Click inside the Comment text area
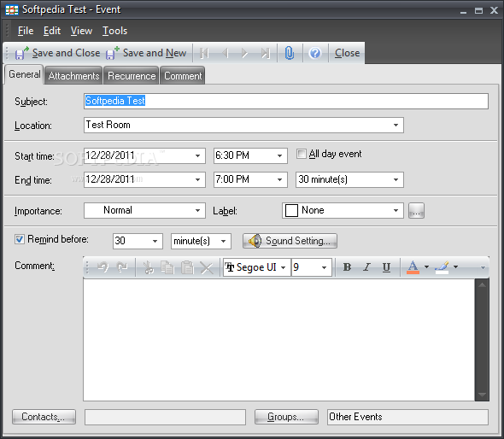 coord(279,340)
